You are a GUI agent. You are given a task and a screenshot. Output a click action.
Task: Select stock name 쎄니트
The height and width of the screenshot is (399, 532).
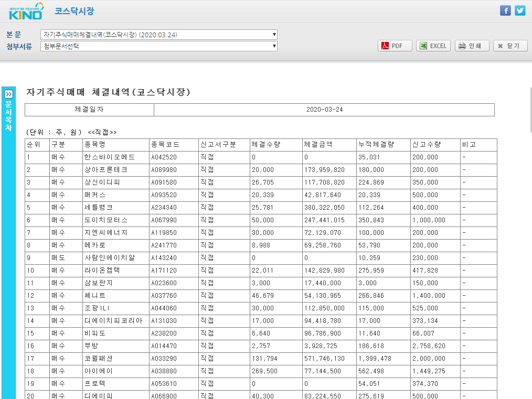click(x=95, y=296)
